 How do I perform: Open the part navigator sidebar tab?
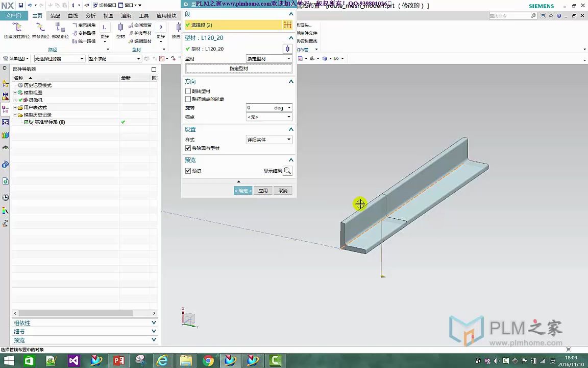5,109
